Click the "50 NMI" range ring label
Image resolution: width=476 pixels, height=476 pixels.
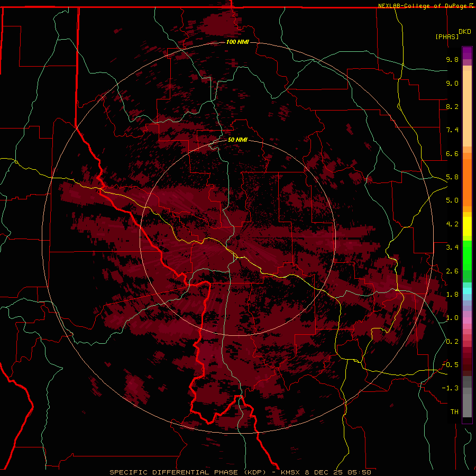[x=237, y=140]
